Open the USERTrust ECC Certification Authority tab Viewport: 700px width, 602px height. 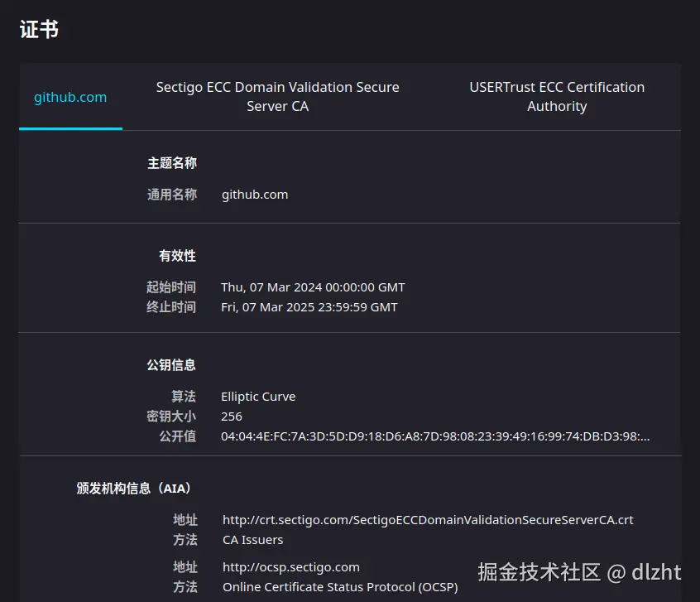click(557, 97)
